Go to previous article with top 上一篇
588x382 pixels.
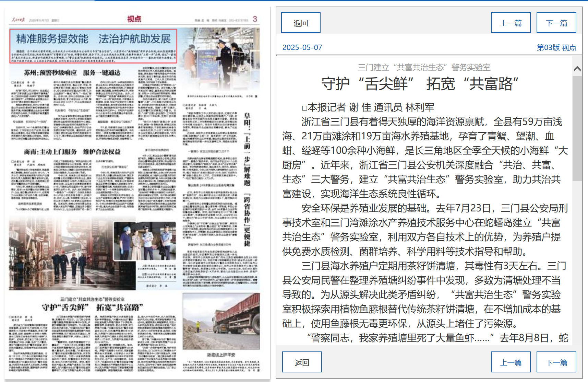point(511,23)
